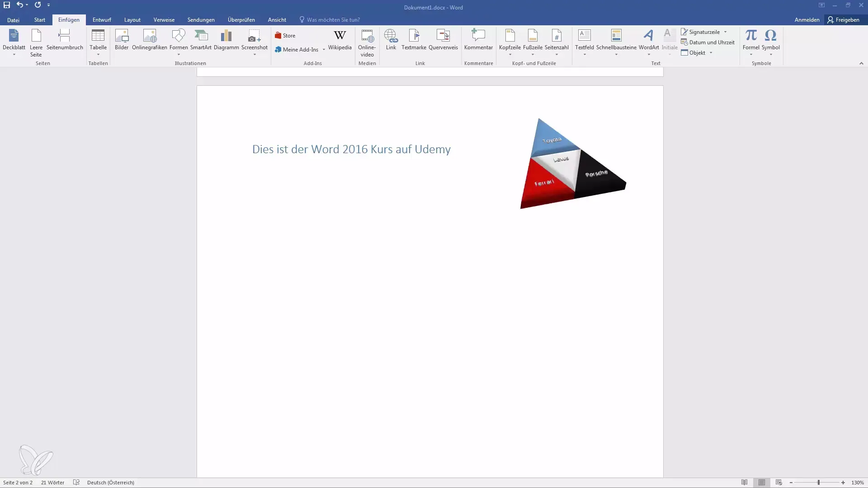
Task: Open the Formen shapes gallery
Action: coord(179,42)
